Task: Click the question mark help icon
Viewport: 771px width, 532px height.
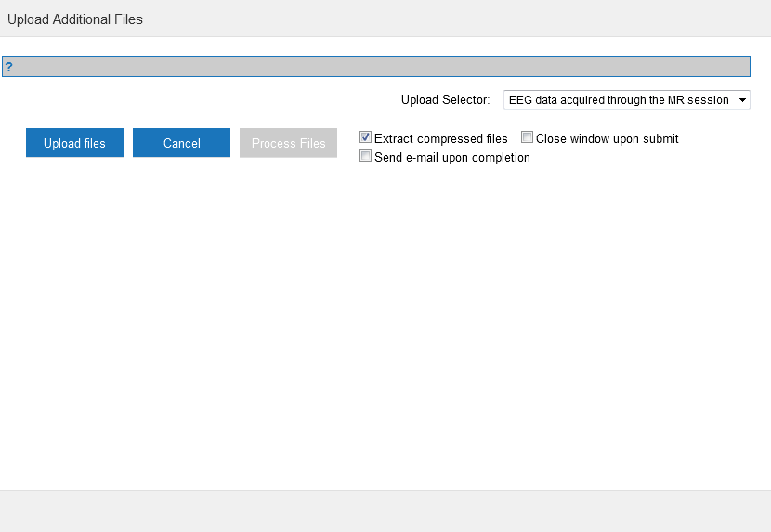Action: pyautogui.click(x=8, y=67)
